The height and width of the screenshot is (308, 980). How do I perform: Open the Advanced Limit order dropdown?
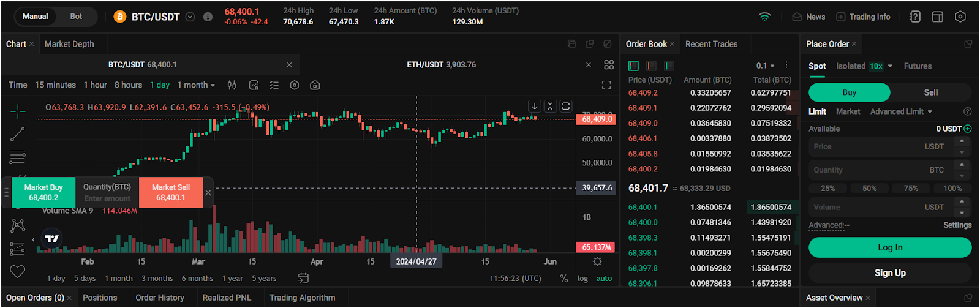[901, 111]
